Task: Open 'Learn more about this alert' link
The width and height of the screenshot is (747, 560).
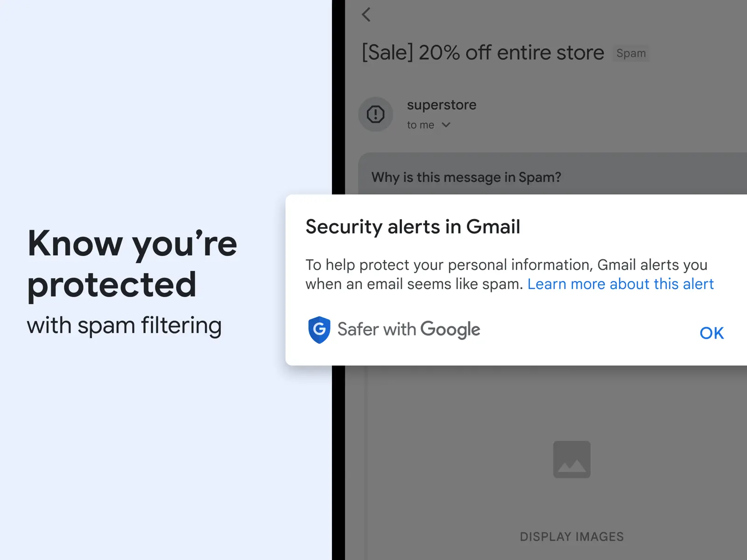Action: (x=620, y=284)
